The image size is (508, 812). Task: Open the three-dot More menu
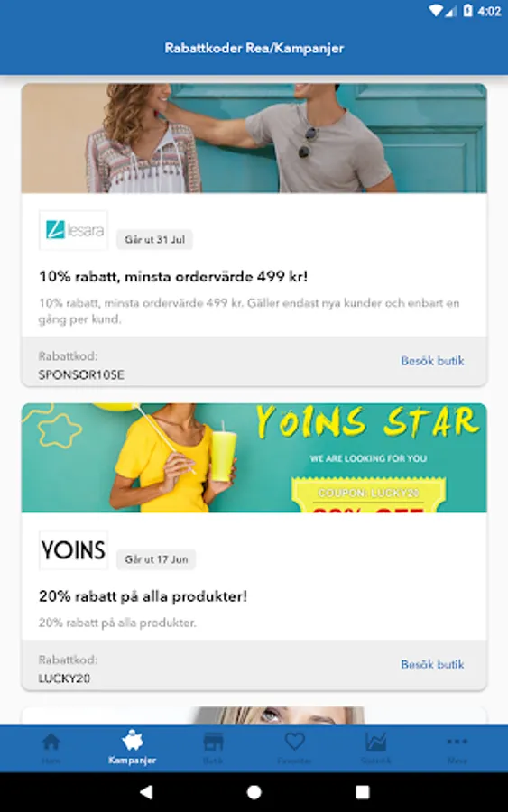pos(457,742)
